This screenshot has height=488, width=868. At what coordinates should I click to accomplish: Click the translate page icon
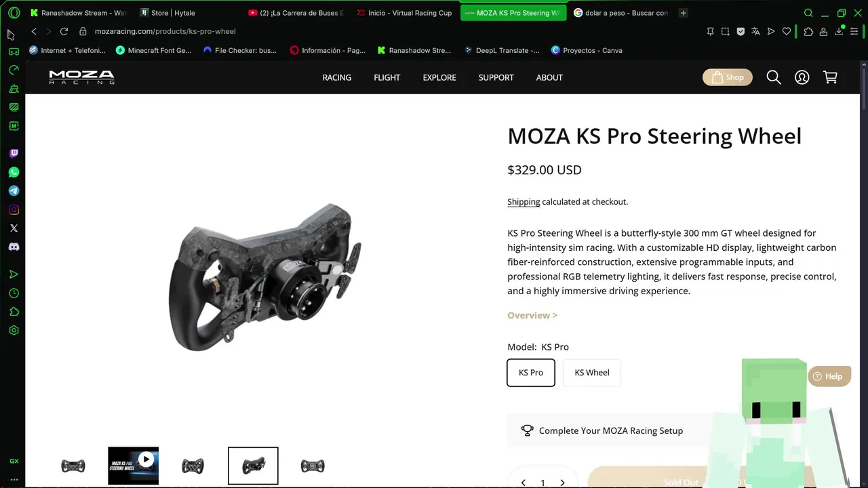coord(755,31)
